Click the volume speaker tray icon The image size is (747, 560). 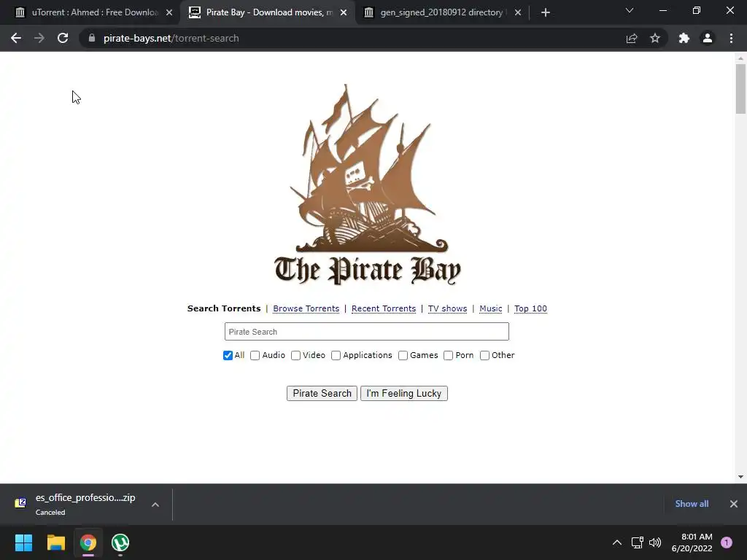tap(655, 542)
